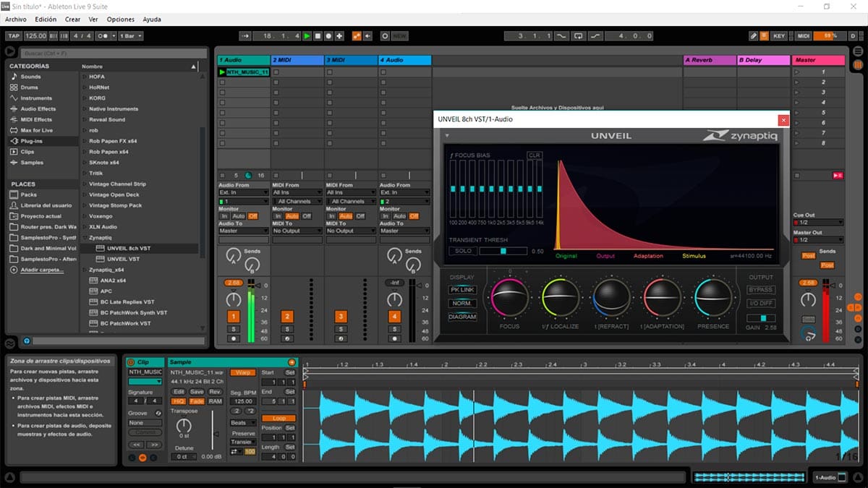Click the 100 Hz Focus Bias slider
Image resolution: width=868 pixels, height=488 pixels.
click(x=454, y=189)
